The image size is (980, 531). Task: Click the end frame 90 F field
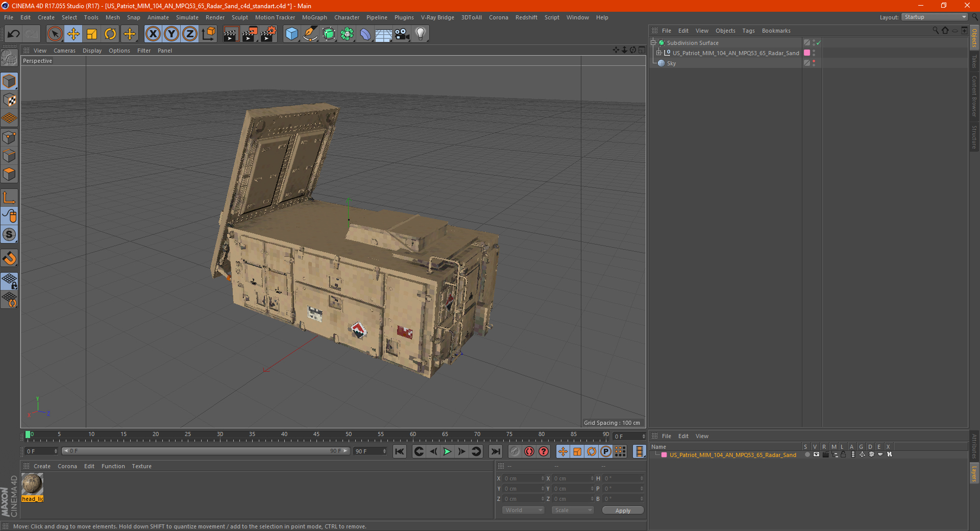pyautogui.click(x=370, y=451)
